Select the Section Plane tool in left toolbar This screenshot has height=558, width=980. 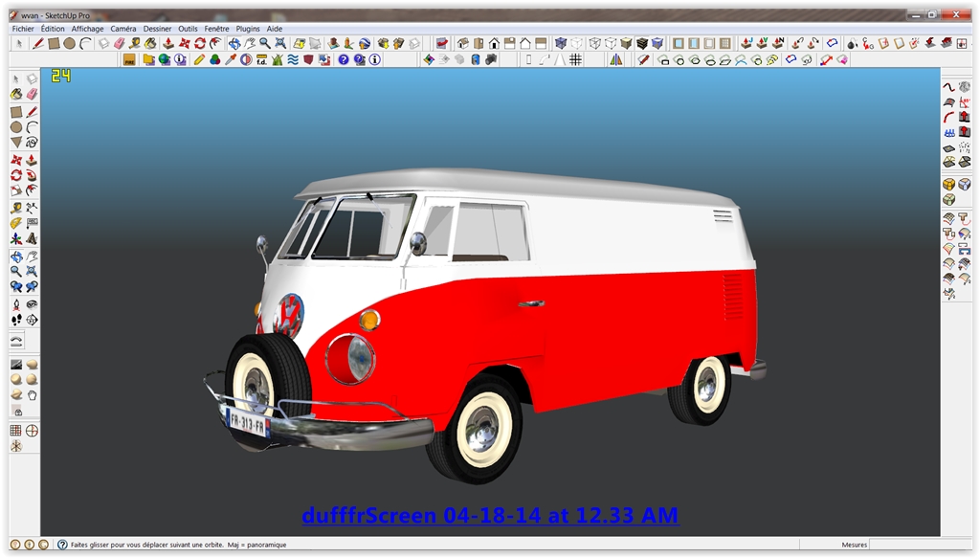click(32, 320)
